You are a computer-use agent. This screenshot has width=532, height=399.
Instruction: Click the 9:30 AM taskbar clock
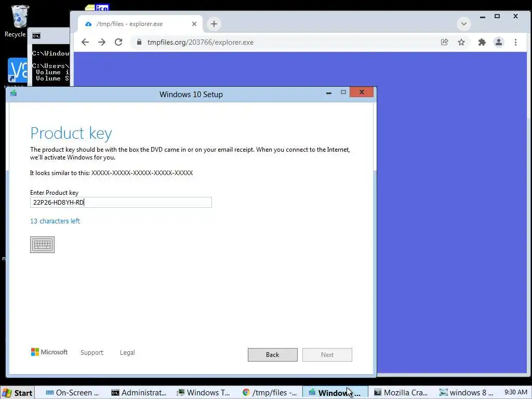tap(516, 392)
